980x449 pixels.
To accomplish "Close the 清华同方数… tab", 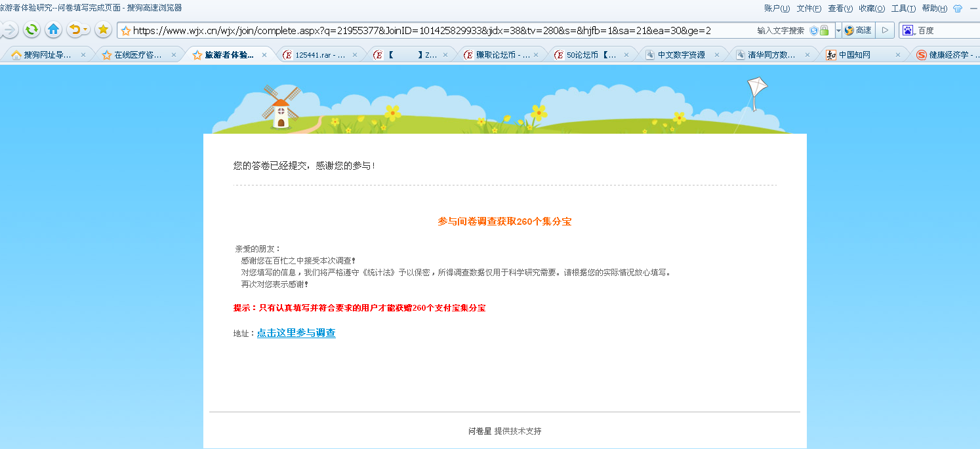I will pos(807,55).
